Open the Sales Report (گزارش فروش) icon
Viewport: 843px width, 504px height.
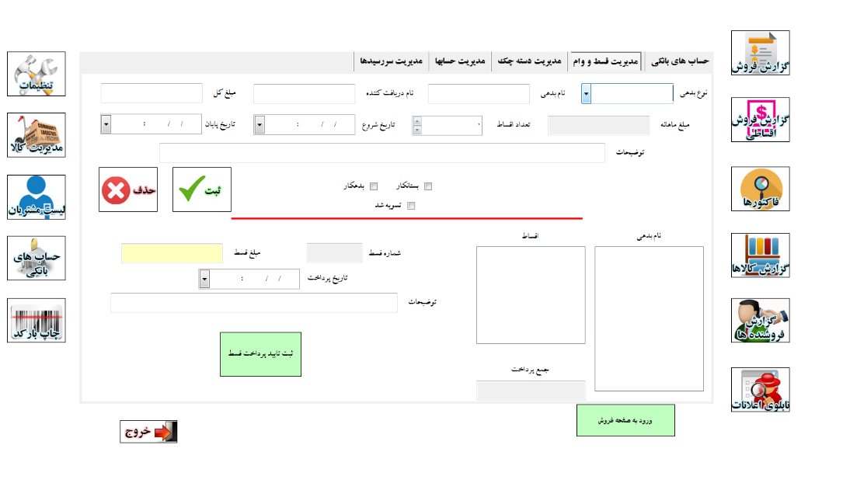(760, 53)
